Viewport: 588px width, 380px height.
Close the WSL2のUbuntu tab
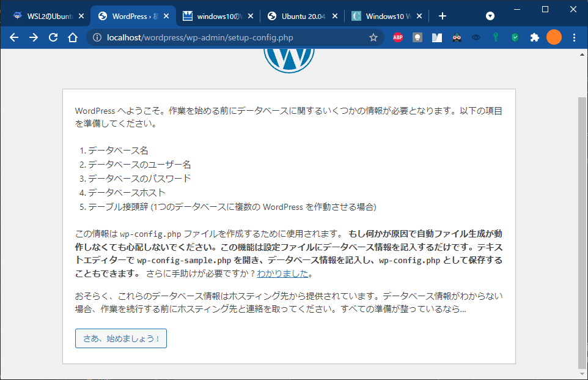(81, 16)
